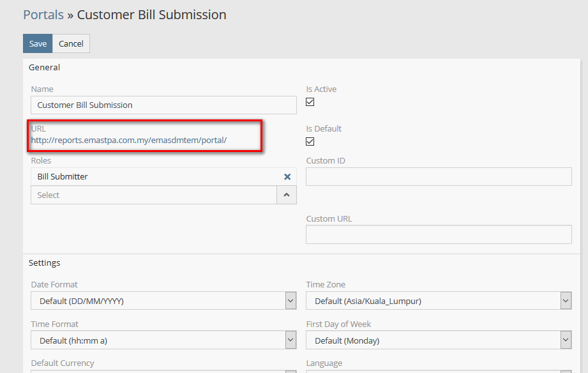Click the Time Format dropdown arrow

coord(290,340)
